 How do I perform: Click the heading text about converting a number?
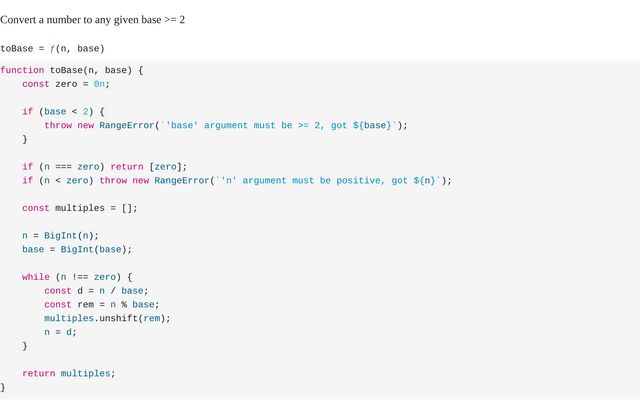click(x=92, y=19)
